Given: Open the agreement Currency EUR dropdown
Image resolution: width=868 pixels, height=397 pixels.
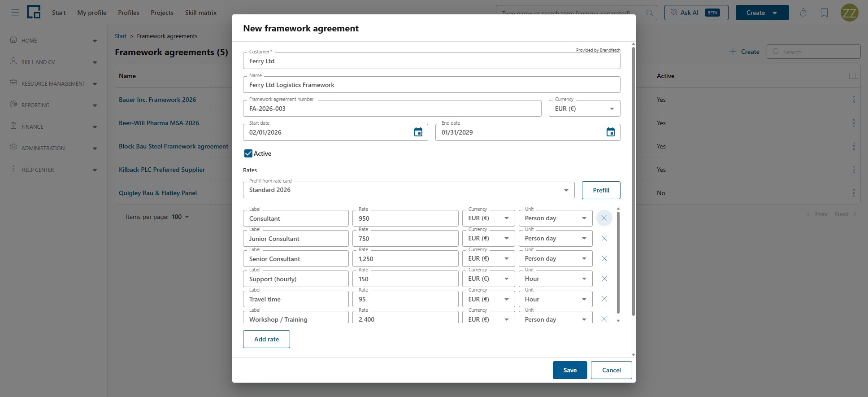Looking at the screenshot, I should click(x=584, y=109).
